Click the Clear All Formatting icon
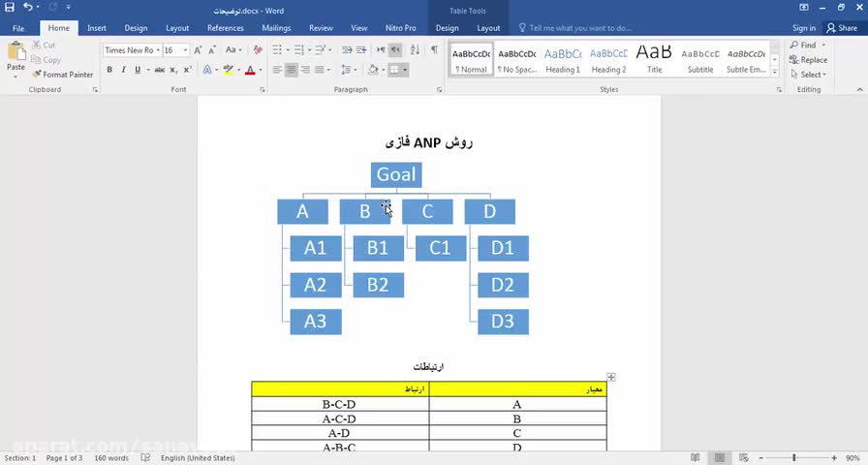Screen dimensions: 868x465 258,49
